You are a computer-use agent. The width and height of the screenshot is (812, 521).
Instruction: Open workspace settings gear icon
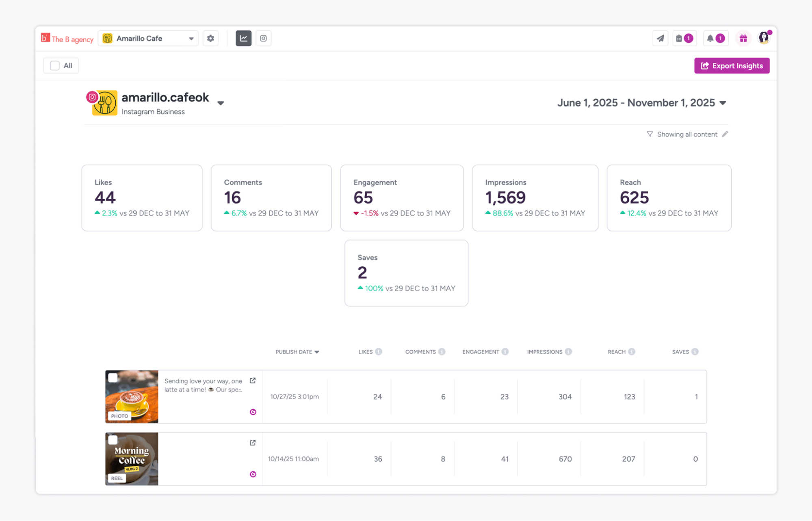[x=210, y=38]
